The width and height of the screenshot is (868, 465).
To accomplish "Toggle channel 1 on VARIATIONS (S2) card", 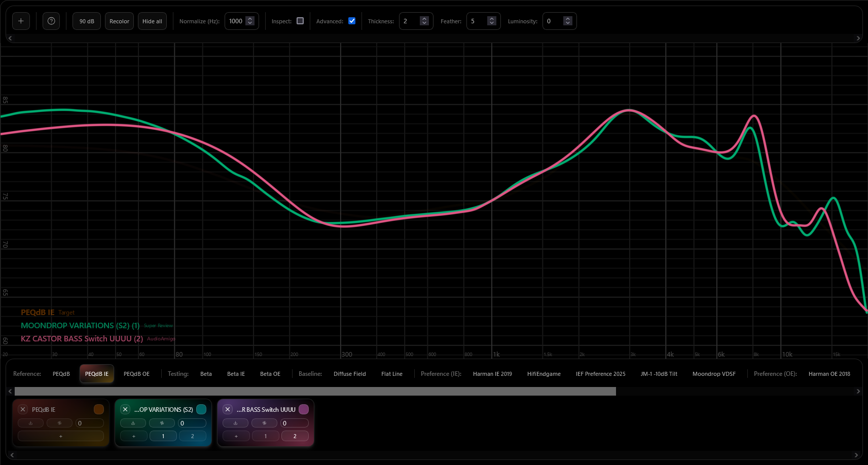I will [x=163, y=436].
